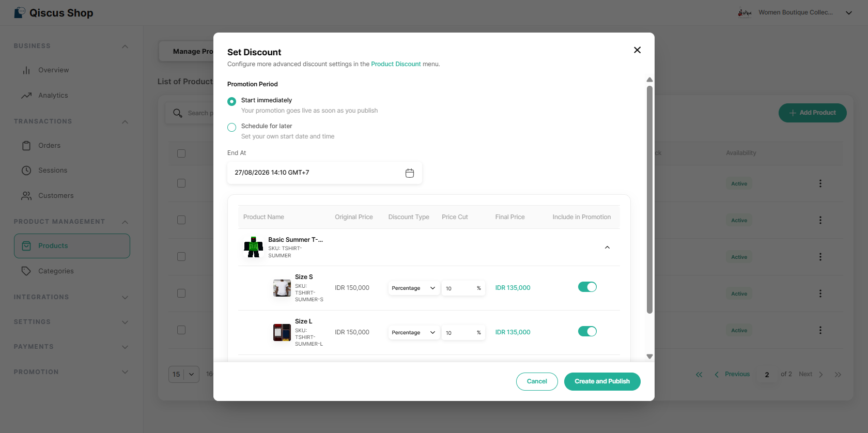Close the Set Discount dialog

[x=637, y=50]
